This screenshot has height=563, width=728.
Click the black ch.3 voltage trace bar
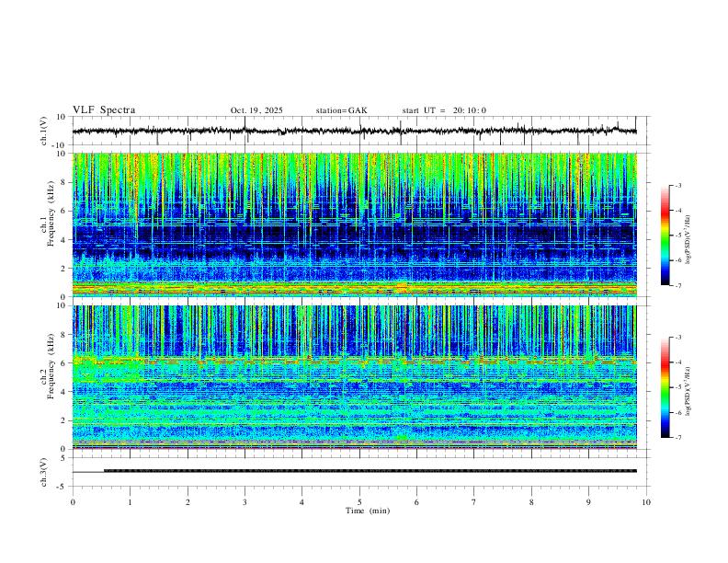[370, 471]
